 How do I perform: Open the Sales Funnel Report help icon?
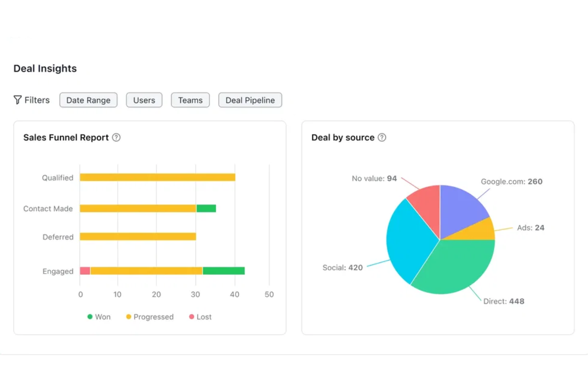click(116, 137)
